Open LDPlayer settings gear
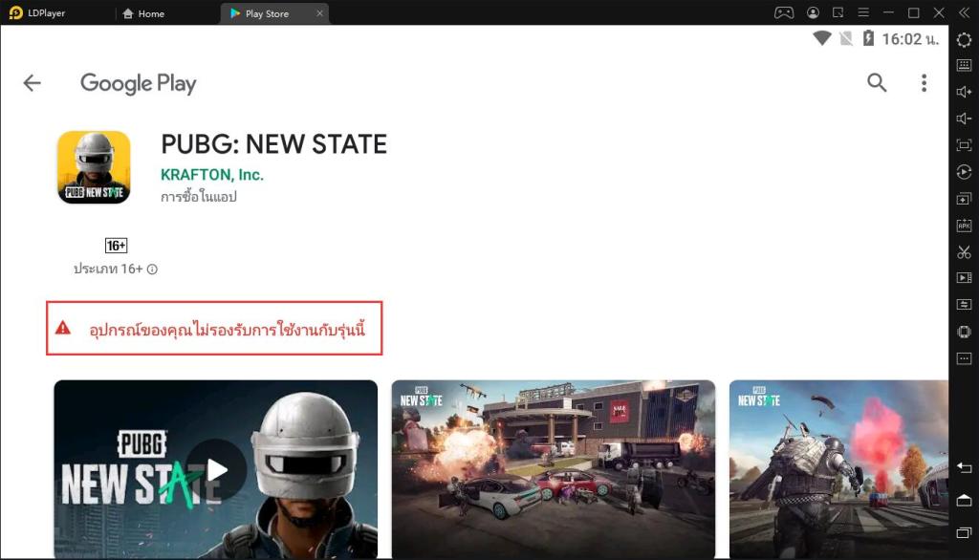Viewport: 979px width, 560px height. click(964, 40)
